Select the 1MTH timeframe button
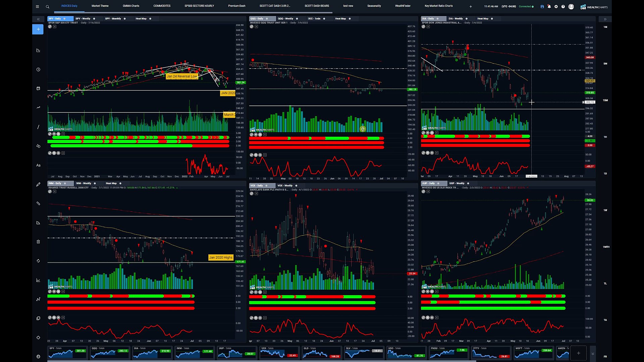644x362 pixels. tap(606, 247)
